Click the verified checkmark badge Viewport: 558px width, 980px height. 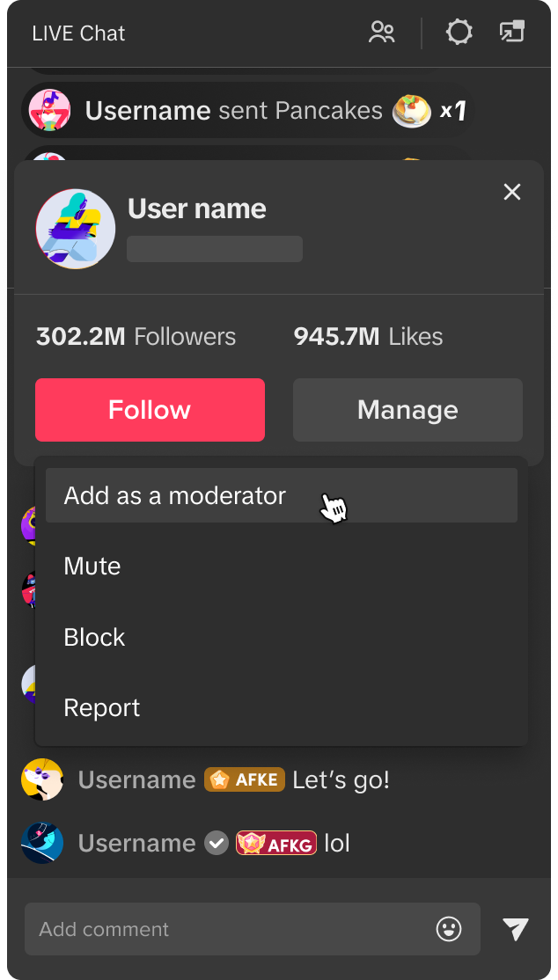[217, 844]
